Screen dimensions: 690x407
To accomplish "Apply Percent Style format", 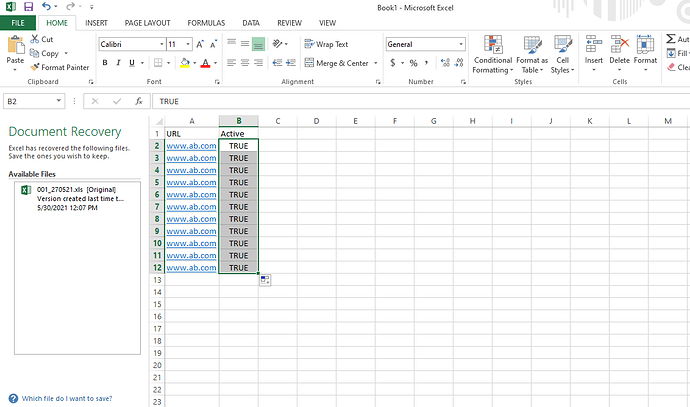I will pyautogui.click(x=413, y=63).
